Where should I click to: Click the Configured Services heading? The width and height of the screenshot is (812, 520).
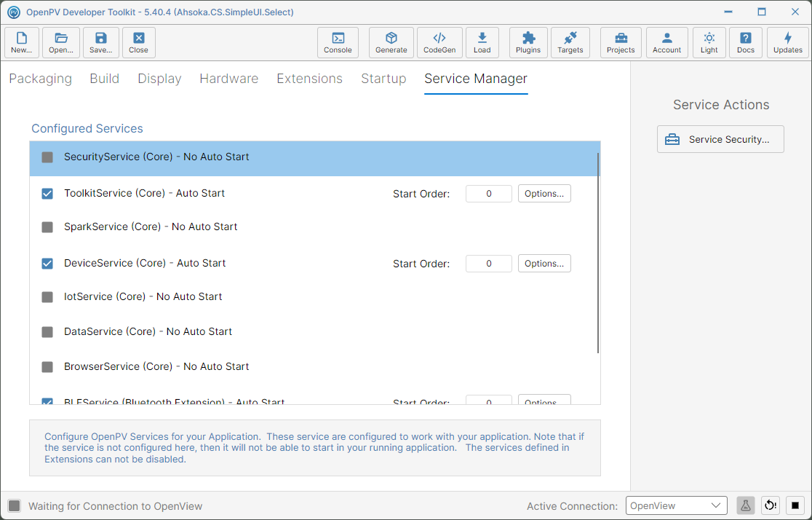point(87,128)
